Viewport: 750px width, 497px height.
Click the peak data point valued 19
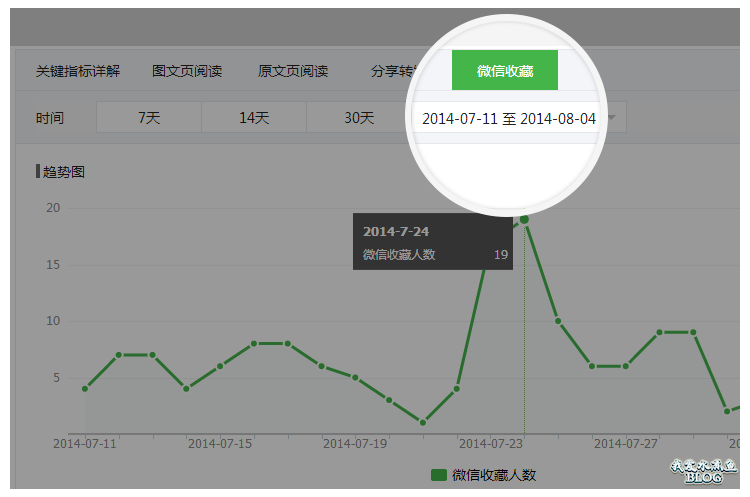pyautogui.click(x=524, y=219)
